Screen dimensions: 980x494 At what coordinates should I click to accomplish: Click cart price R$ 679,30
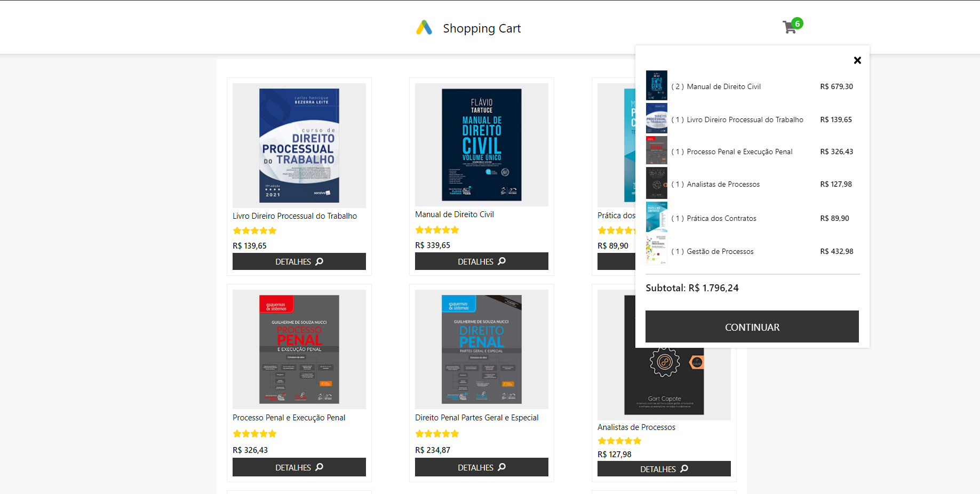pos(836,86)
